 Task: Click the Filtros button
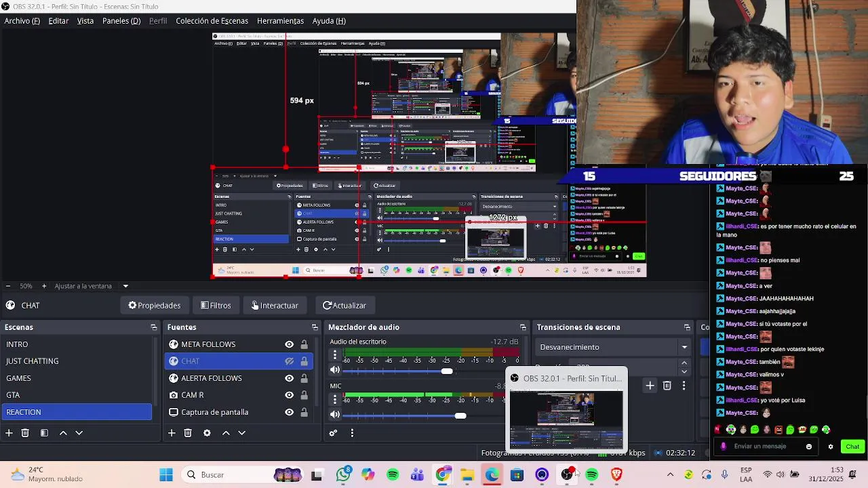pyautogui.click(x=216, y=306)
